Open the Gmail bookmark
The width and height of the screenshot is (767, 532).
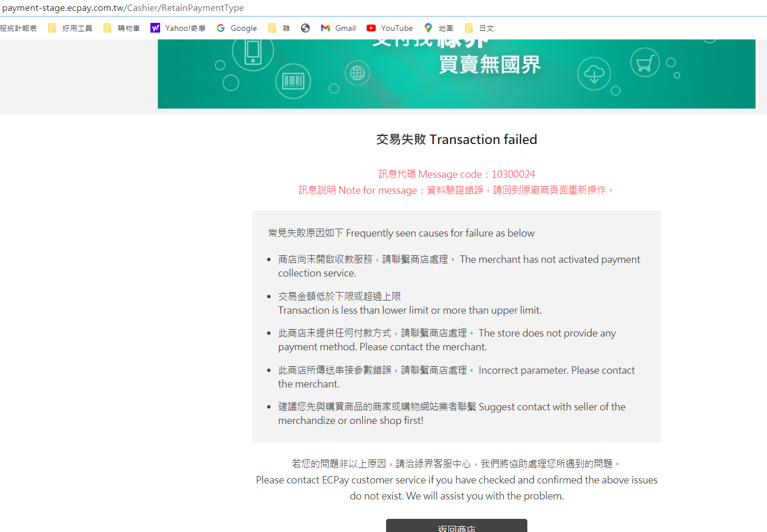(338, 28)
